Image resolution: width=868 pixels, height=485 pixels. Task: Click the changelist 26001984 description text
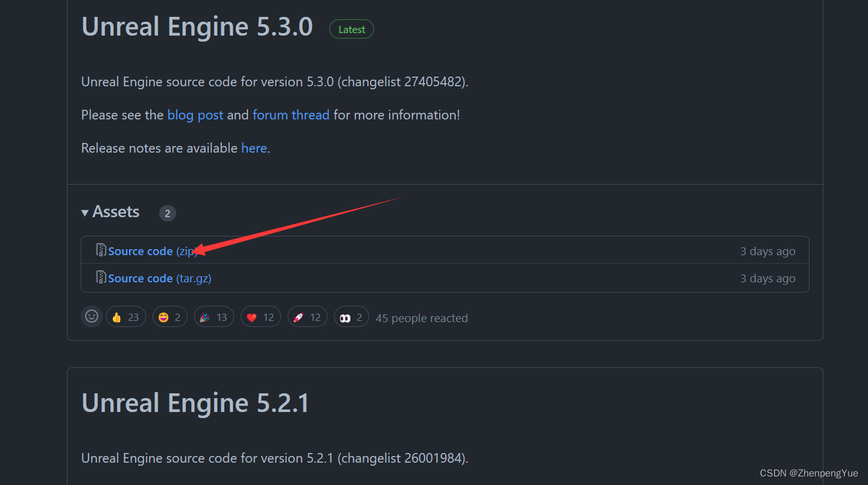click(x=275, y=458)
